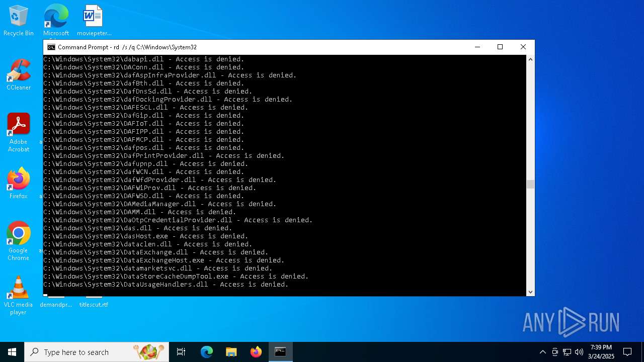Click the DAFWiProv.dll output line

point(150,188)
